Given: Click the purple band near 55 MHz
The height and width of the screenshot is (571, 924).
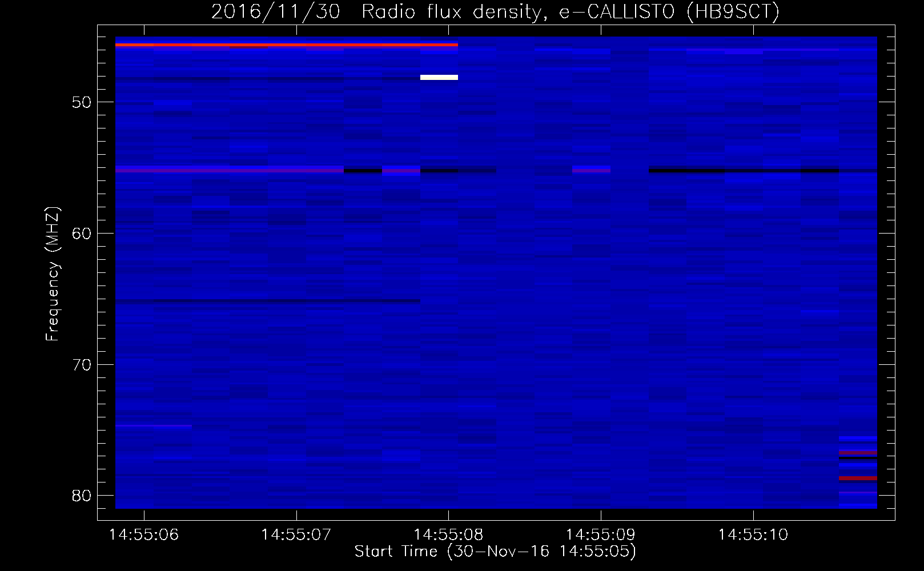Looking at the screenshot, I should 230,170.
